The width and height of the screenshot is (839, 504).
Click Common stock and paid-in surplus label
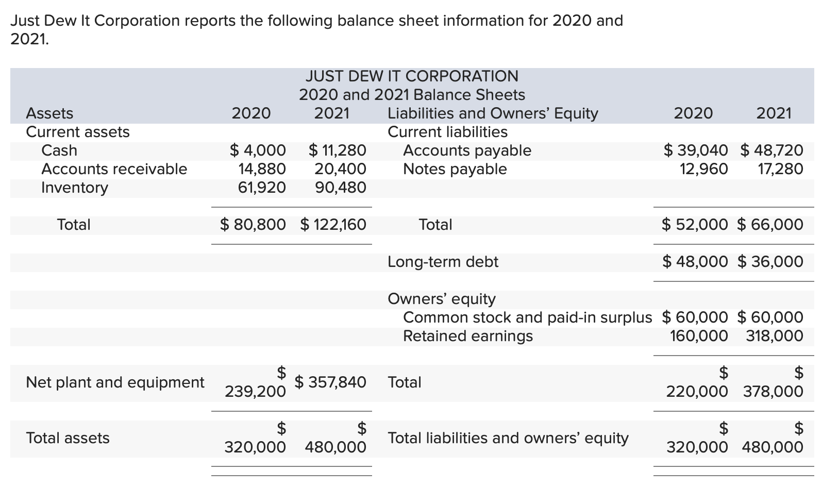(526, 317)
